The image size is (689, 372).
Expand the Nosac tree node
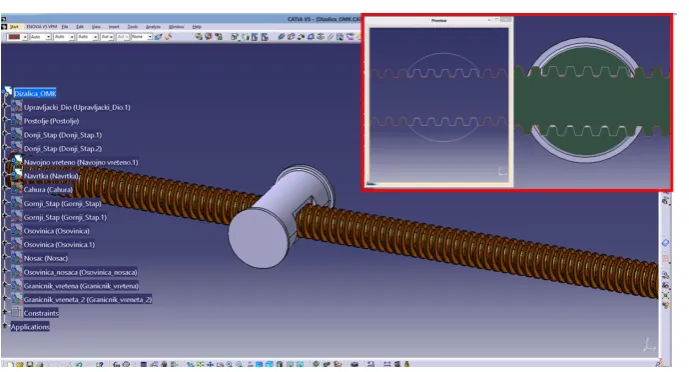tap(5, 256)
